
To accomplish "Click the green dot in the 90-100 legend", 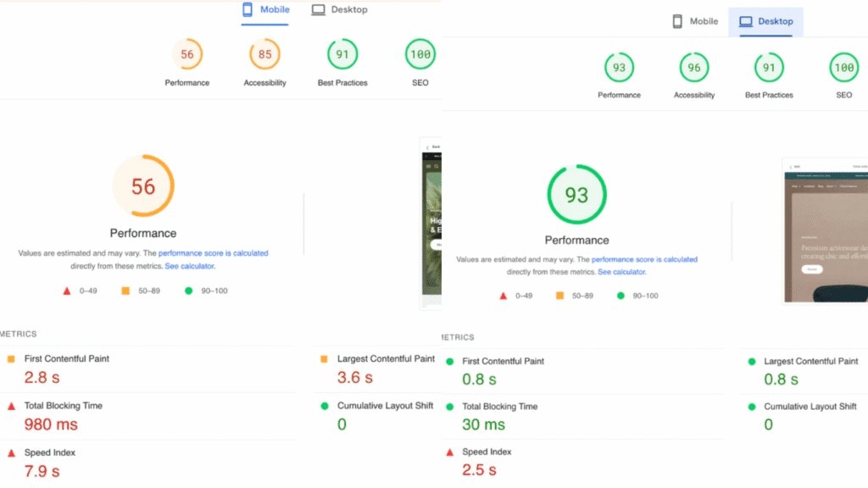I will click(x=188, y=290).
